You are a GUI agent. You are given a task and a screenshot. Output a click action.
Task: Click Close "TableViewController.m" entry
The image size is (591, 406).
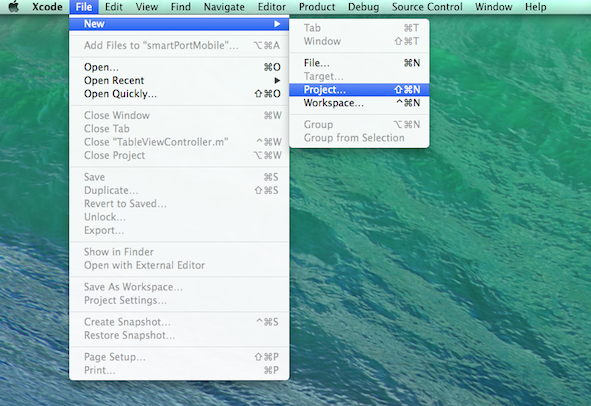point(179,142)
